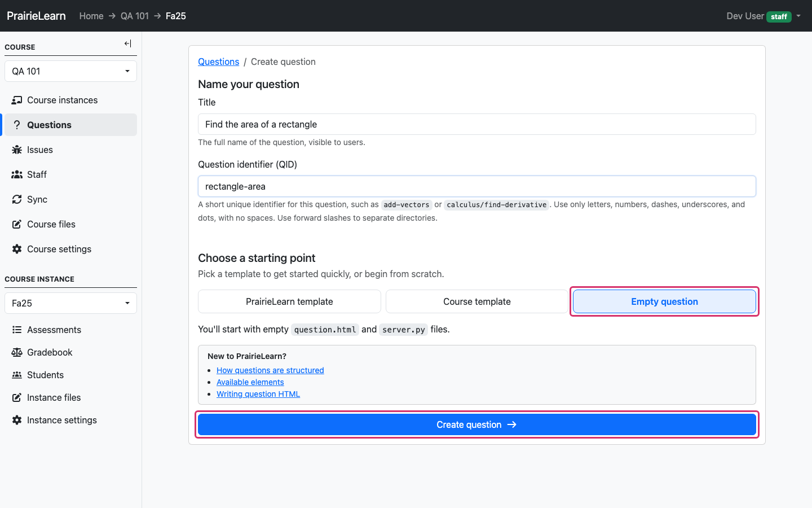Click the Instance files edit icon
This screenshot has width=812, height=508.
tap(17, 397)
